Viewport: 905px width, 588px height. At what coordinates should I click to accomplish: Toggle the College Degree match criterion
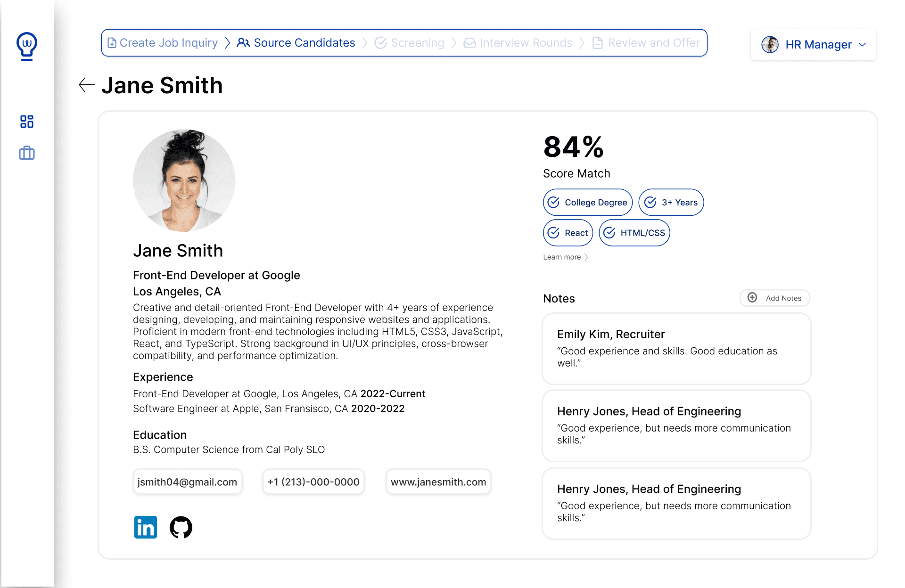pyautogui.click(x=587, y=202)
